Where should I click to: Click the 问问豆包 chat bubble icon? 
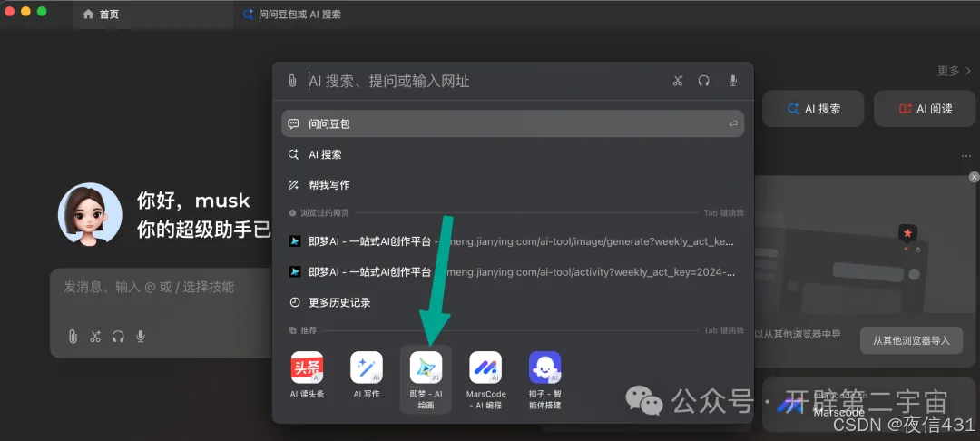click(293, 123)
